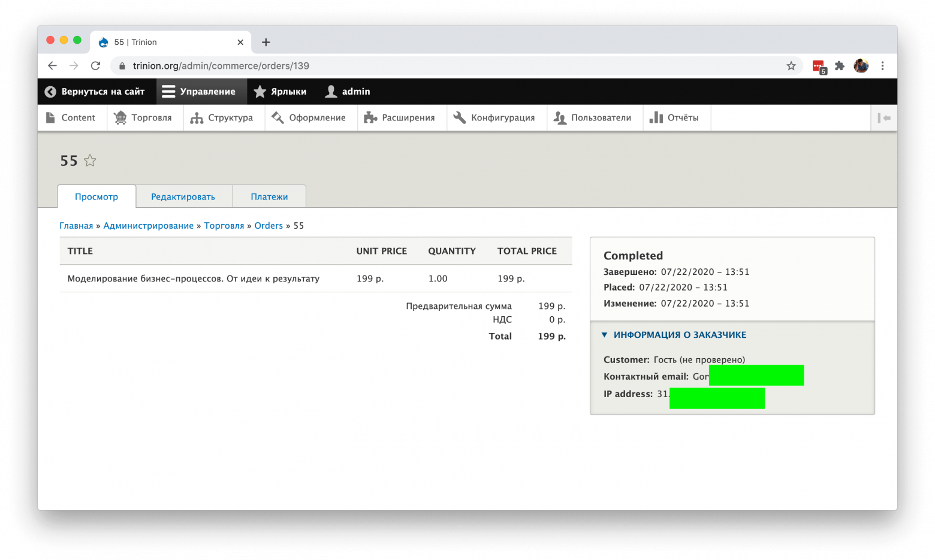Click the 'Total' label in totals

[500, 336]
